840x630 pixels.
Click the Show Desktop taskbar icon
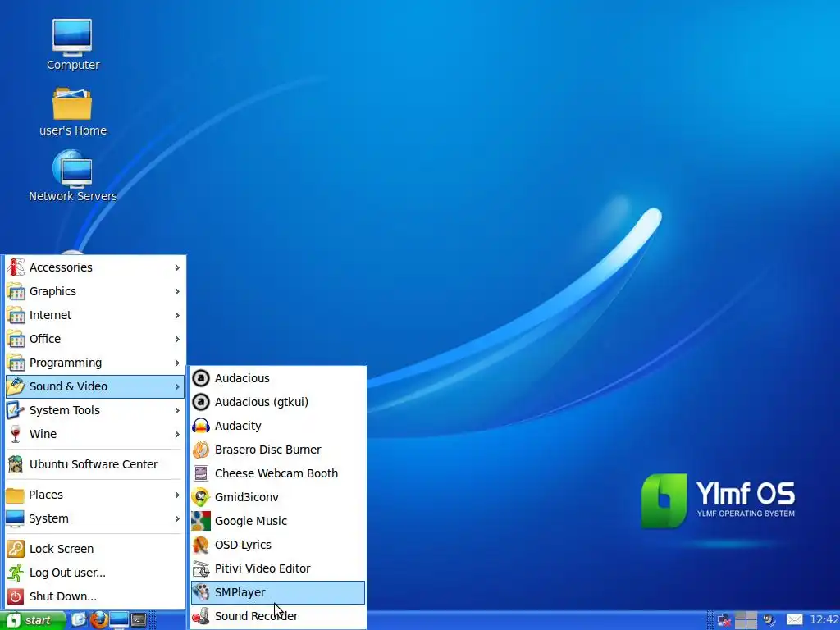[79, 620]
